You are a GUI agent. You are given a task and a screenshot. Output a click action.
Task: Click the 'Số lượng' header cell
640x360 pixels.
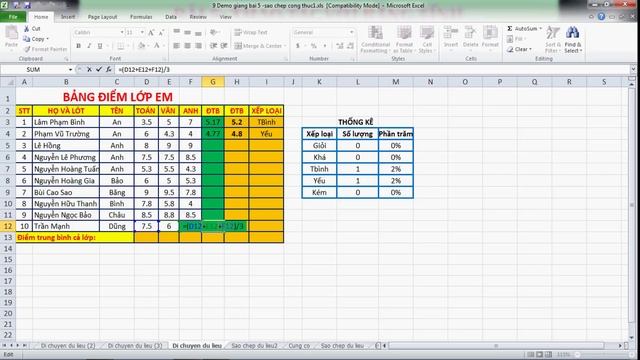[358, 134]
